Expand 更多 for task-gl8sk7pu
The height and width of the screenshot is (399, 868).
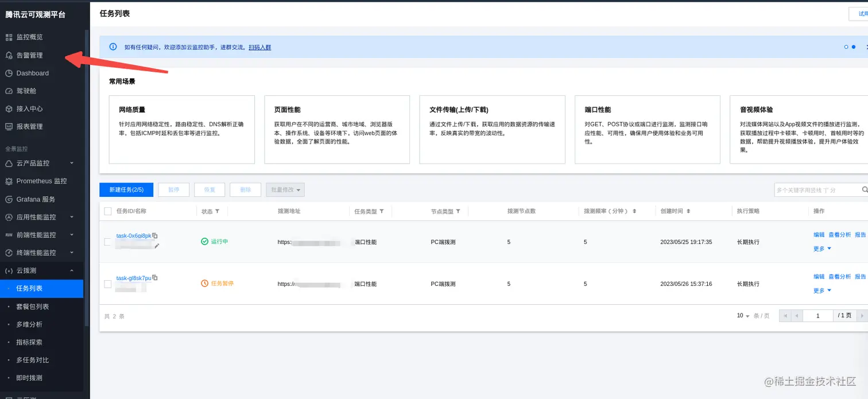click(822, 290)
